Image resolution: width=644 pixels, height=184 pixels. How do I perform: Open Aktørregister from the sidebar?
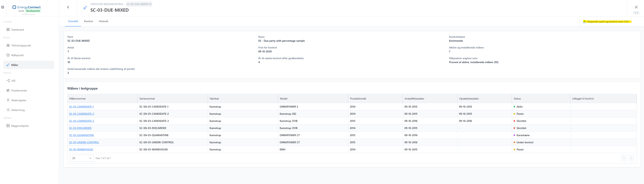29,100
